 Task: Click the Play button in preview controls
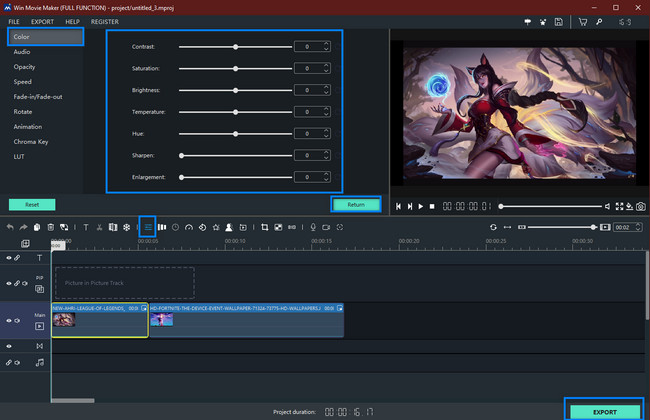[421, 206]
